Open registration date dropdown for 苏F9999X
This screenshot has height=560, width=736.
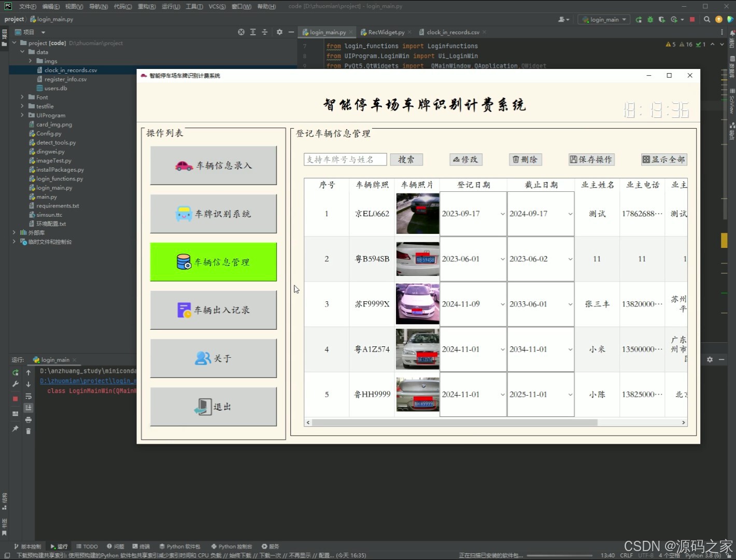[x=502, y=304]
